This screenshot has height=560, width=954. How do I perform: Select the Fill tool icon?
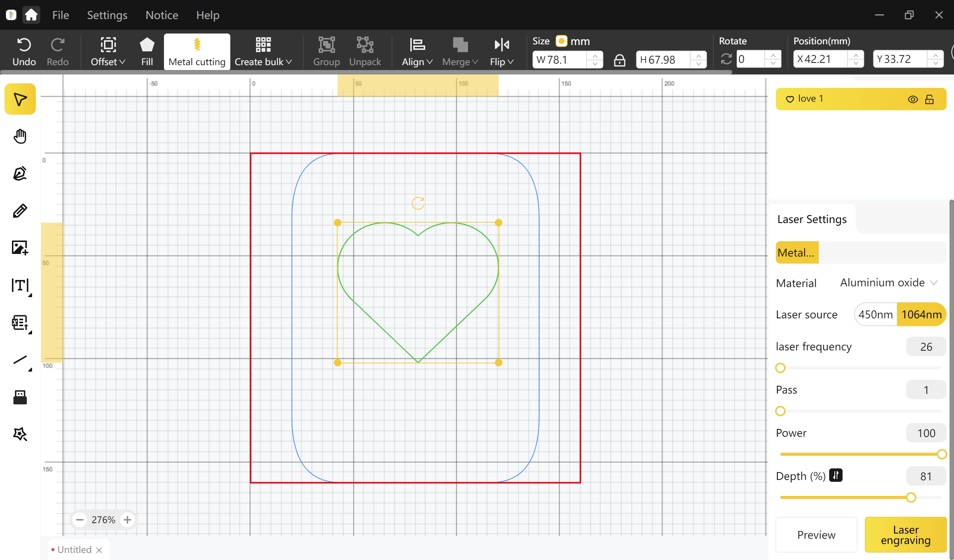147,45
